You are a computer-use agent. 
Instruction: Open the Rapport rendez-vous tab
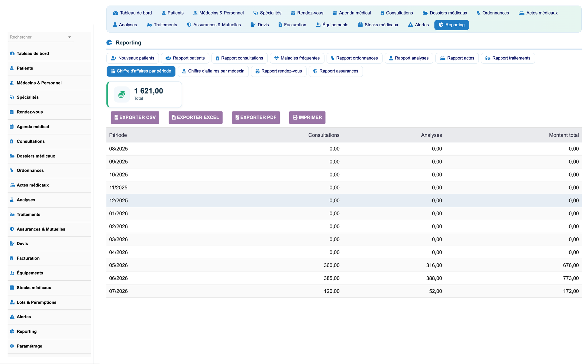tap(279, 71)
